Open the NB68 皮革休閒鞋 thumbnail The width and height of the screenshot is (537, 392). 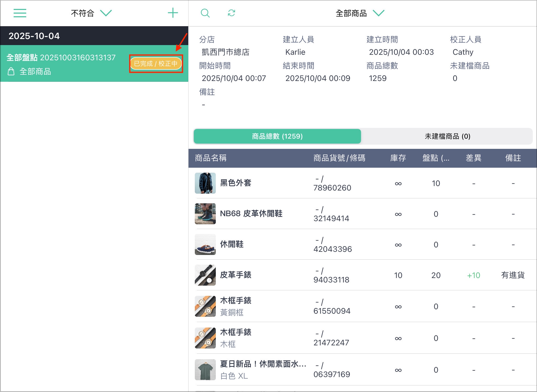tap(205, 214)
